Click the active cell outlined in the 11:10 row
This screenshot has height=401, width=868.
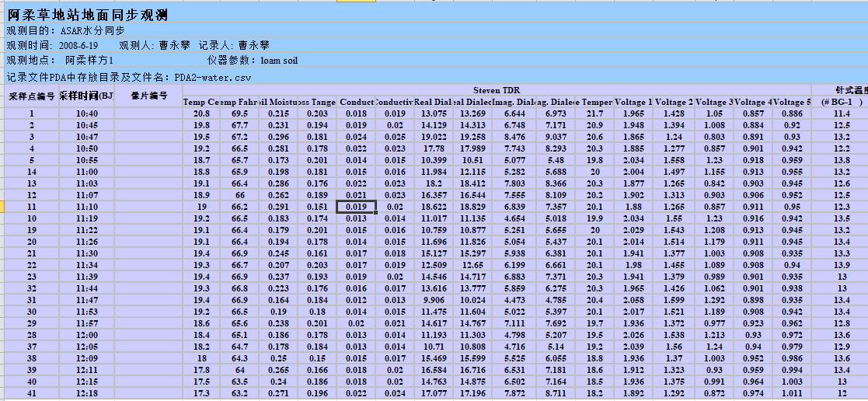(357, 207)
